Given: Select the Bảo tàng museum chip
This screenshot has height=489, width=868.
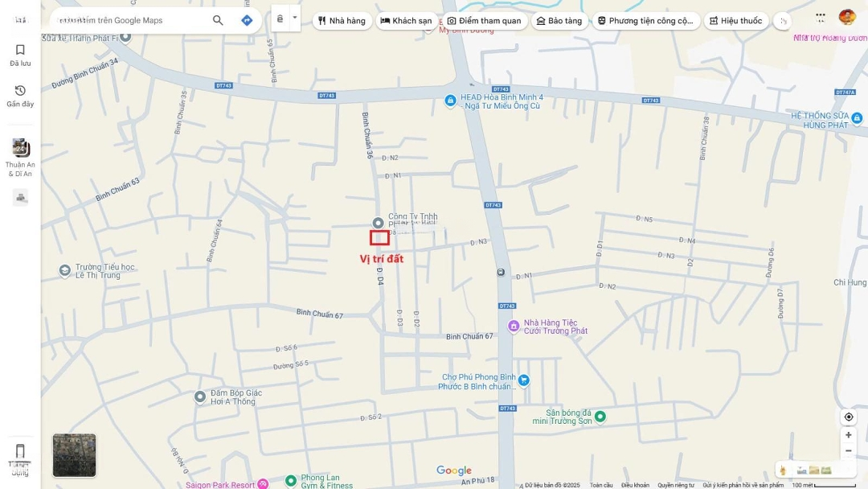Looking at the screenshot, I should pos(559,21).
